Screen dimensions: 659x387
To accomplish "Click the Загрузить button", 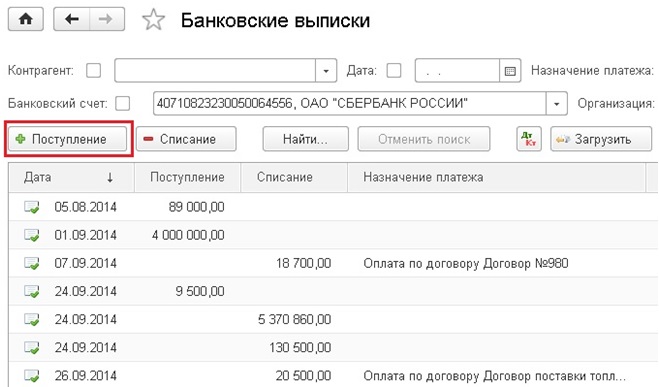I will pos(601,139).
